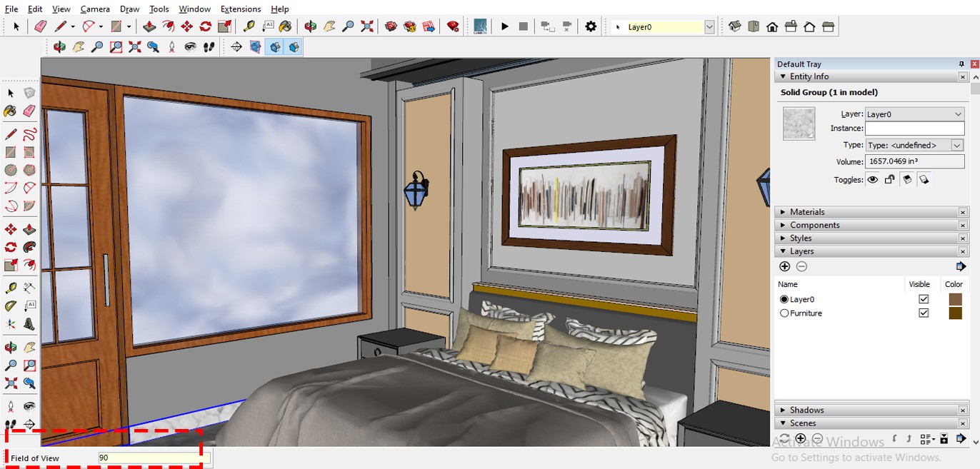Open the settings gear icon
This screenshot has height=469, width=980.
tap(591, 26)
